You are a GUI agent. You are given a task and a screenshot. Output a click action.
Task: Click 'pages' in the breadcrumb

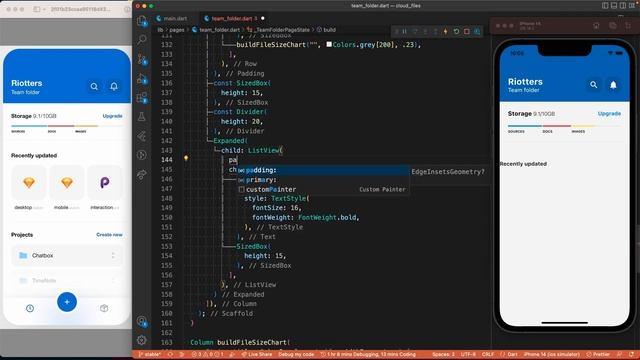[x=177, y=30]
